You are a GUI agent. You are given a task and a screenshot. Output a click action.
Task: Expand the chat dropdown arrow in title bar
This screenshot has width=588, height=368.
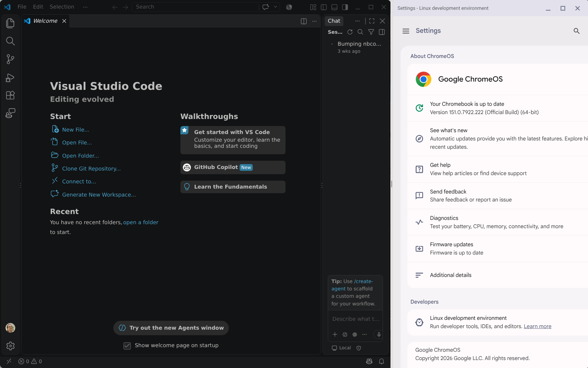[x=275, y=7]
